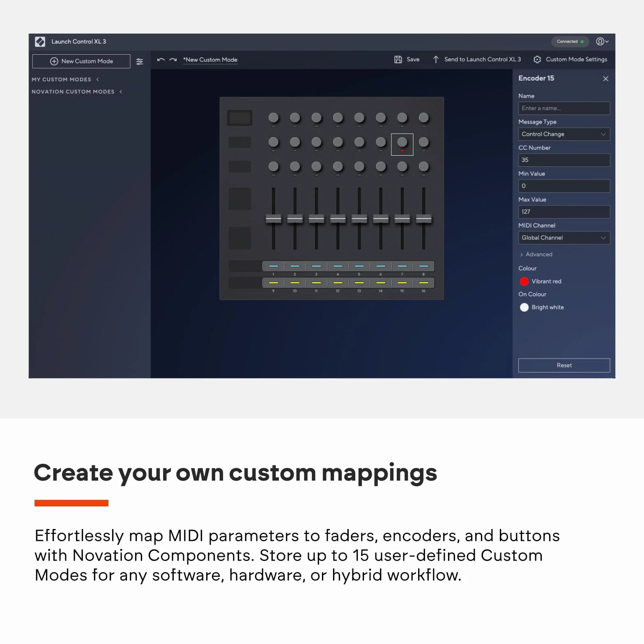Image resolution: width=644 pixels, height=644 pixels.
Task: Open the Message Type dropdown
Action: (x=564, y=134)
